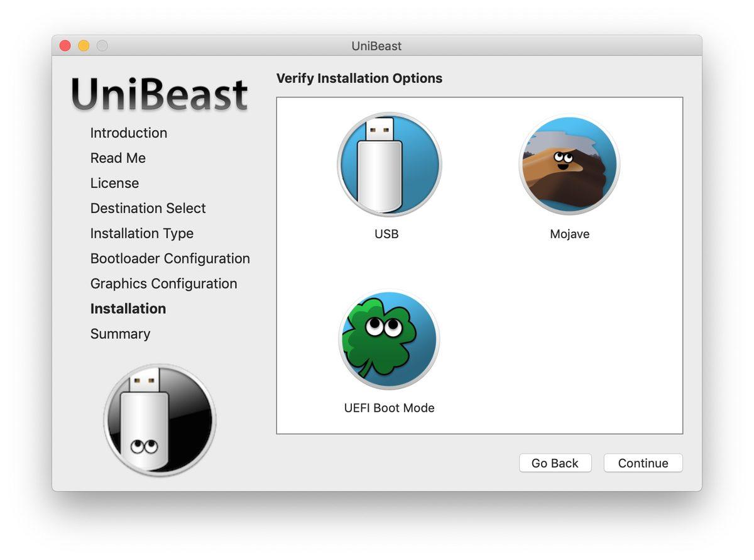Close the UniBeast window with red button
Image resolution: width=754 pixels, height=560 pixels.
65,46
